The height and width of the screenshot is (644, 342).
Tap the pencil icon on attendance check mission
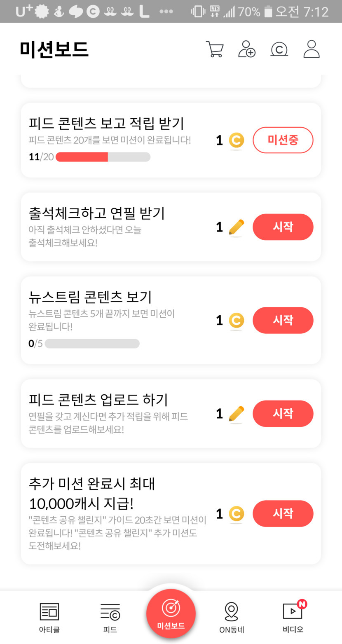tap(236, 227)
